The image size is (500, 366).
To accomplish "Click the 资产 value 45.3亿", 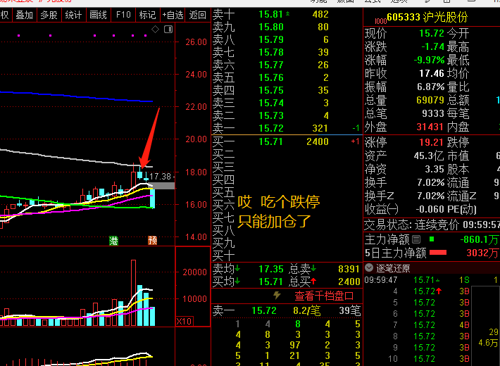I will (429, 156).
